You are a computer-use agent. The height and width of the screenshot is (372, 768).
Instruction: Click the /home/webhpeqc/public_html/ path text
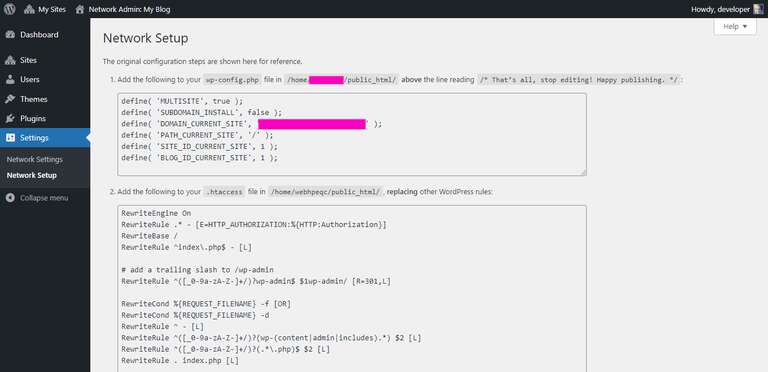(325, 192)
